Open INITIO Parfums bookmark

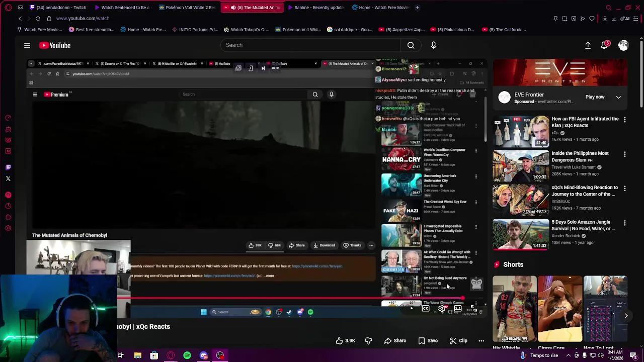[195, 30]
